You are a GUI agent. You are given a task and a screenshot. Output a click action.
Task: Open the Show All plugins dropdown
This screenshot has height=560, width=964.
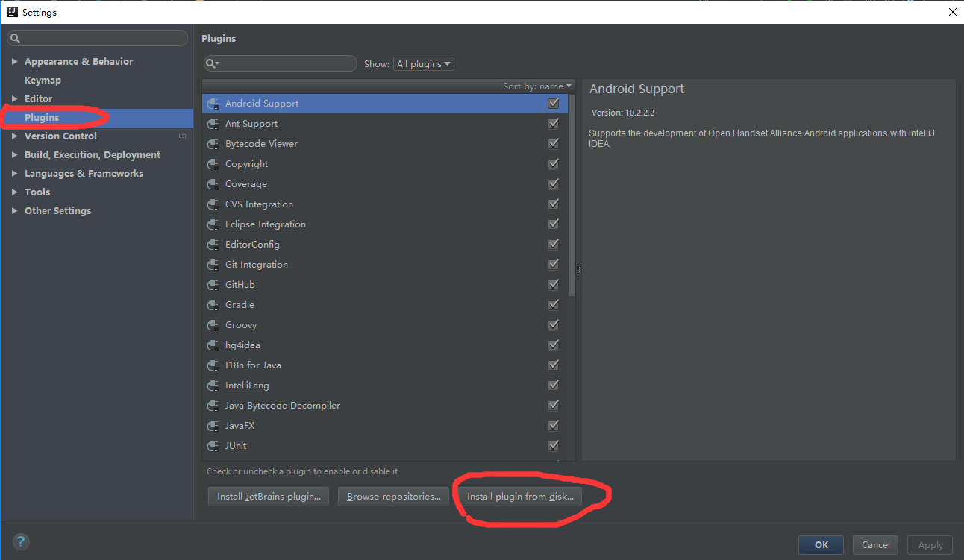(x=424, y=64)
